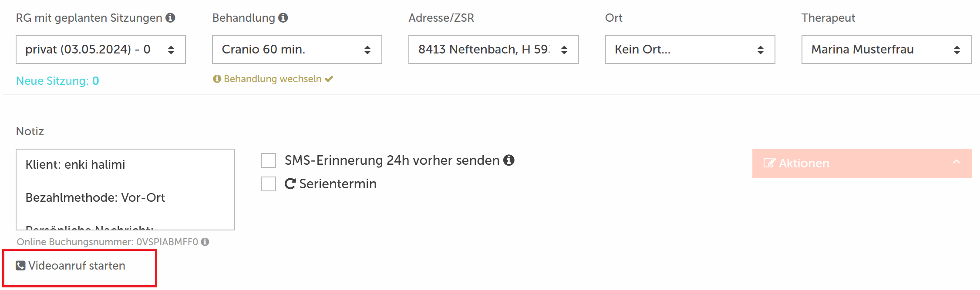Image resolution: width=980 pixels, height=290 pixels.
Task: Open the privat (03.05.2024) dropdown
Action: pyautogui.click(x=101, y=50)
